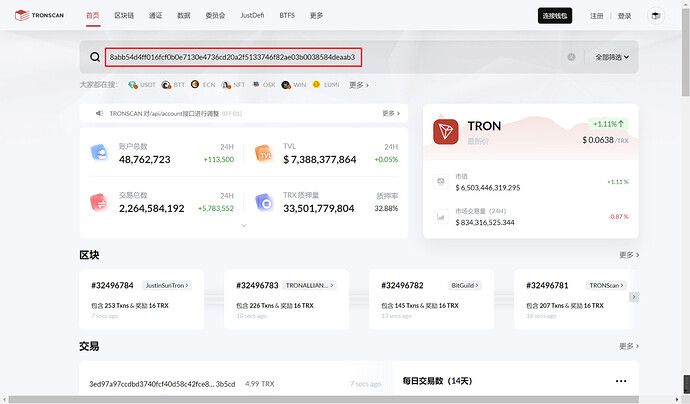Click inside the search hash input field

click(x=233, y=57)
